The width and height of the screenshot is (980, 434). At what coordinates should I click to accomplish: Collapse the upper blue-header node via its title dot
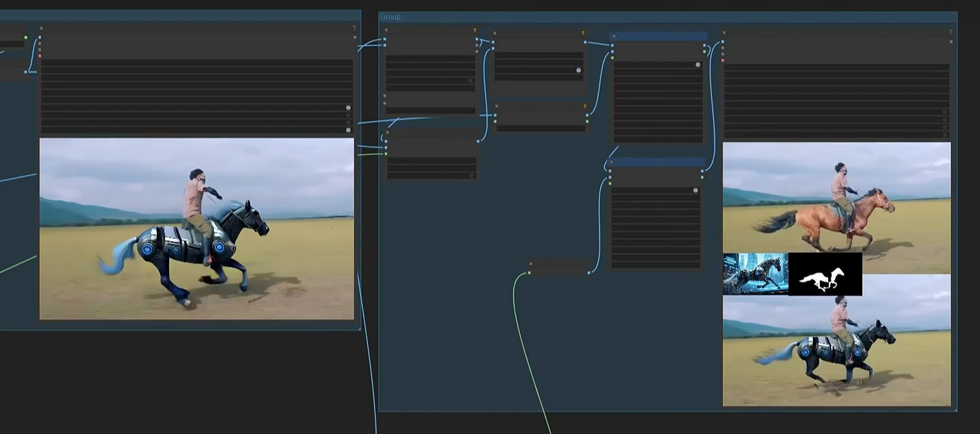click(x=614, y=36)
